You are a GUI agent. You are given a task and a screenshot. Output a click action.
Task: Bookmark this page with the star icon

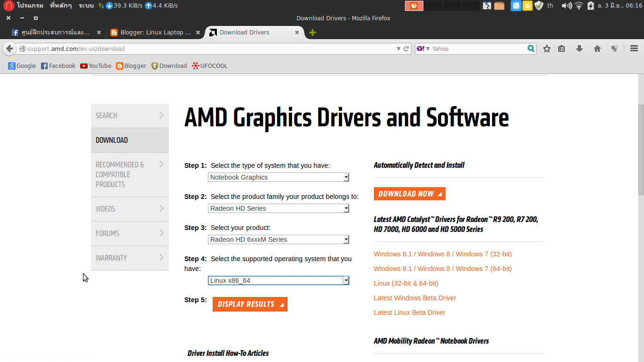coord(546,48)
